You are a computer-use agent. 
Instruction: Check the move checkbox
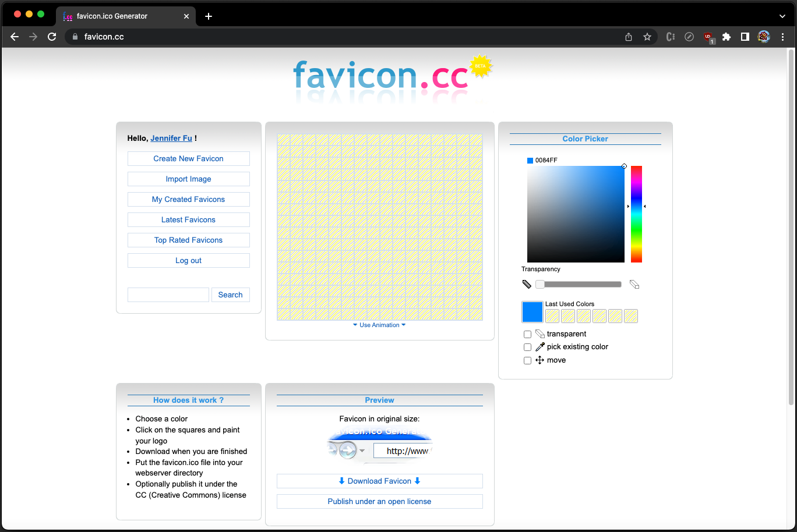[527, 360]
